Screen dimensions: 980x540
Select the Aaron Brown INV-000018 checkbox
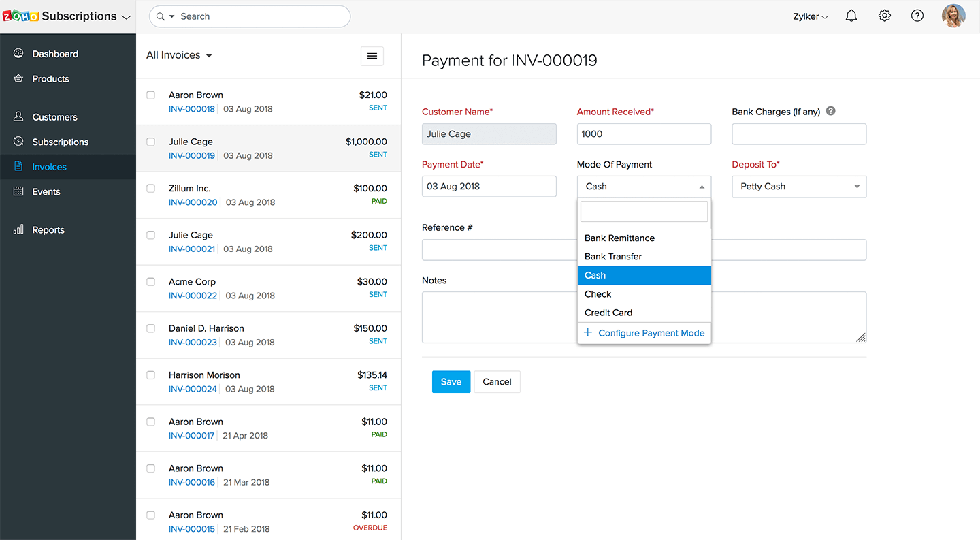(x=151, y=95)
